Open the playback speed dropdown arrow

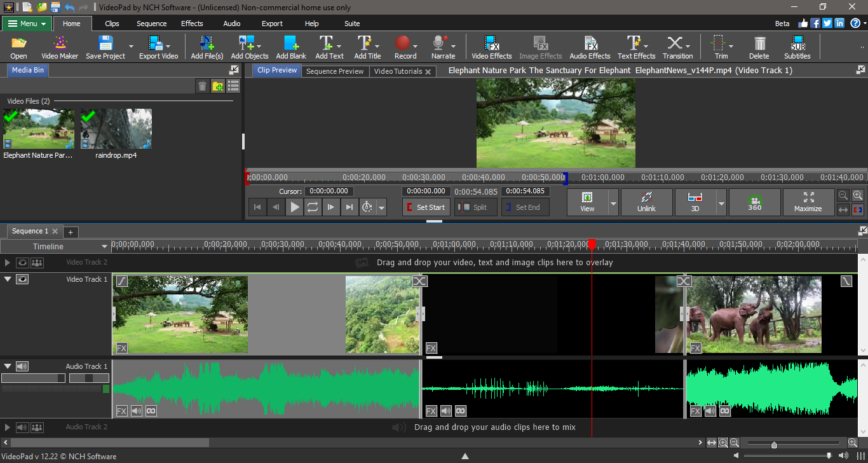click(x=381, y=207)
